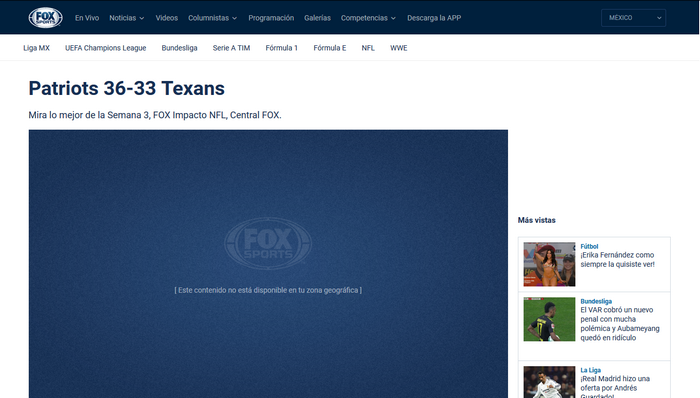Select the WWE tab
The width and height of the screenshot is (700, 398).
tap(399, 48)
